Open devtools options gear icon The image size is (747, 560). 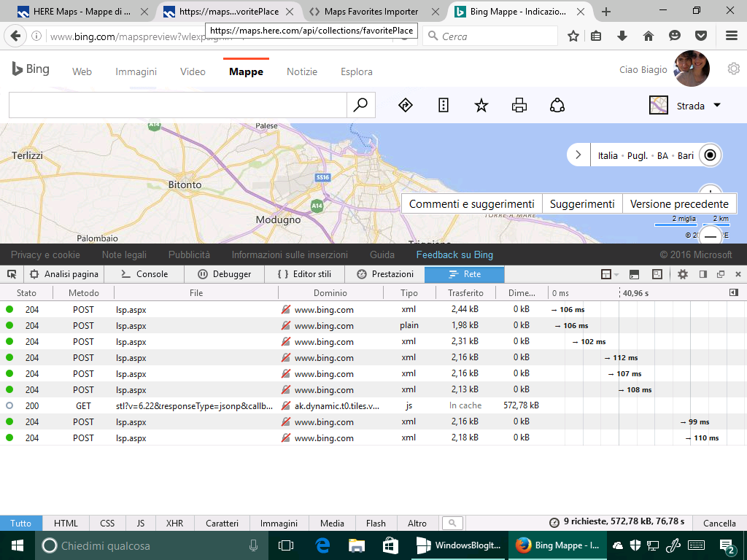point(683,274)
